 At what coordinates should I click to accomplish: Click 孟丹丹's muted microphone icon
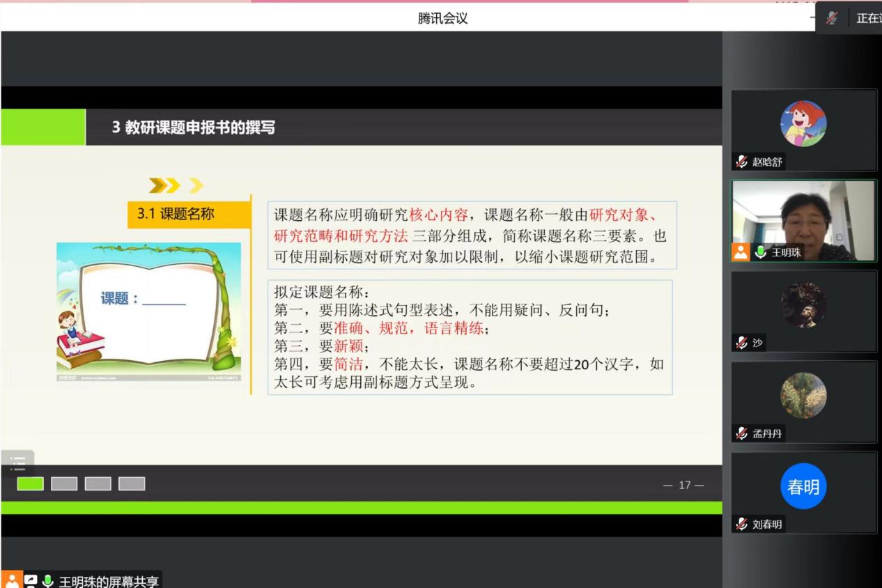742,433
